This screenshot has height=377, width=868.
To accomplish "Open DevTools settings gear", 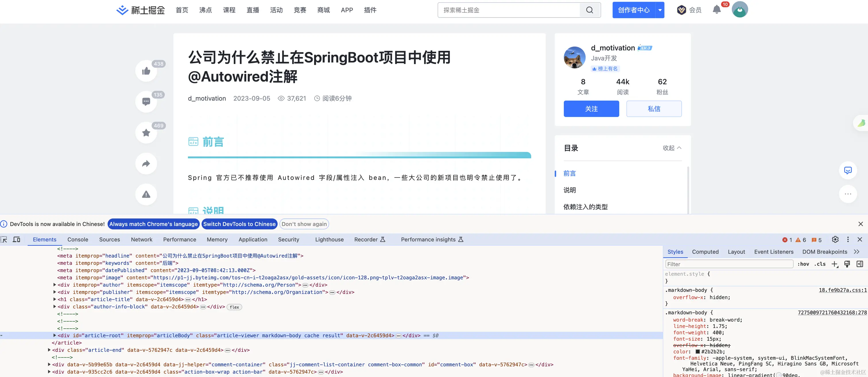I will coord(835,239).
